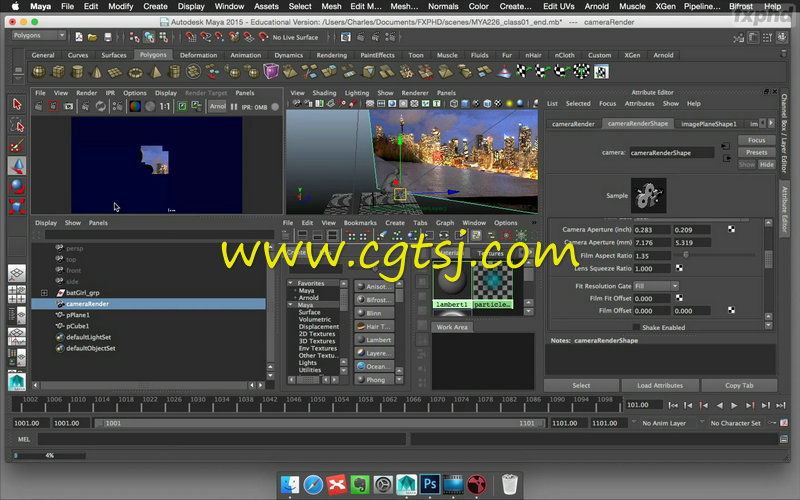Viewport: 800px width, 500px height.
Task: Open Safari from the Dock
Action: coord(313,484)
